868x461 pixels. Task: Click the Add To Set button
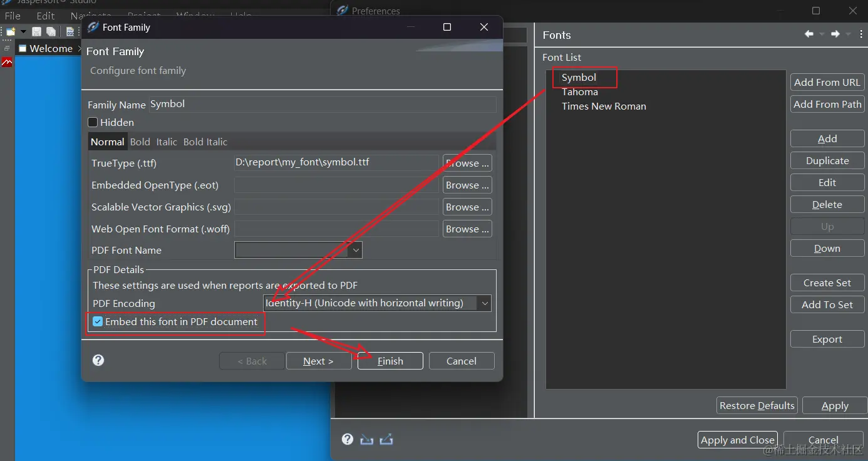[x=827, y=304]
